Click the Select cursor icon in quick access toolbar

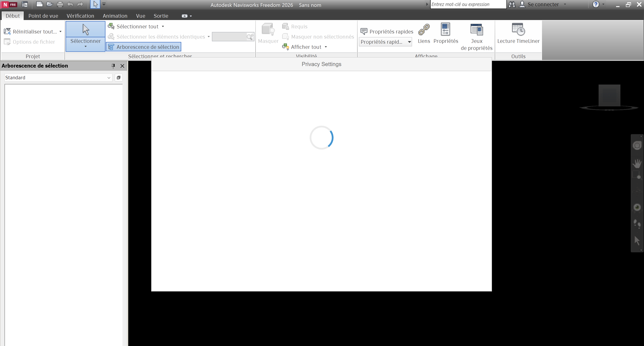pos(95,4)
